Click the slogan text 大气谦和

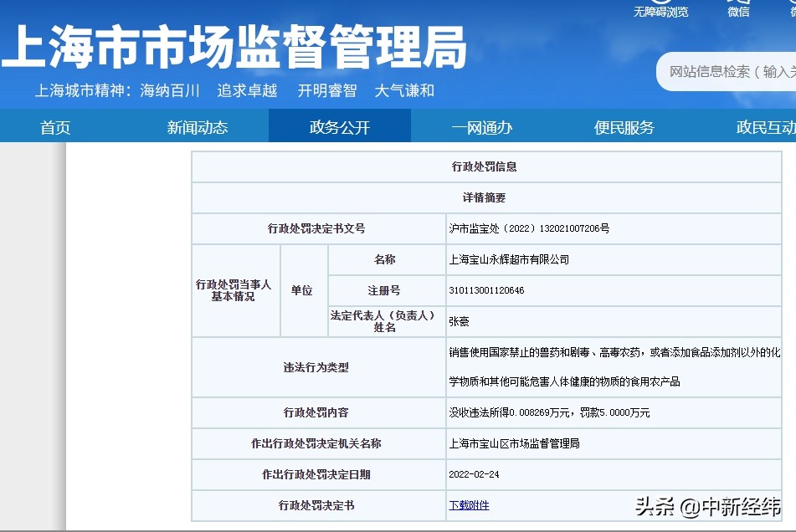404,91
